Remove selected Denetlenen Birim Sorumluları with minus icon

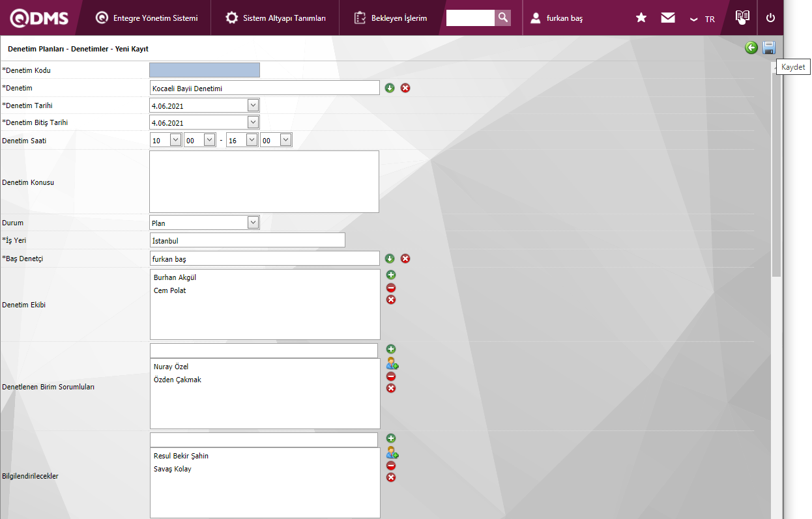click(x=391, y=376)
